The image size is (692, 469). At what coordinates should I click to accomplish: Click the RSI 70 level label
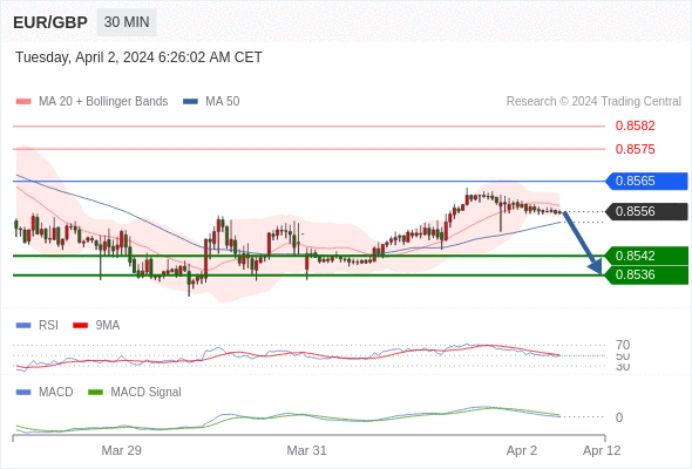623,345
